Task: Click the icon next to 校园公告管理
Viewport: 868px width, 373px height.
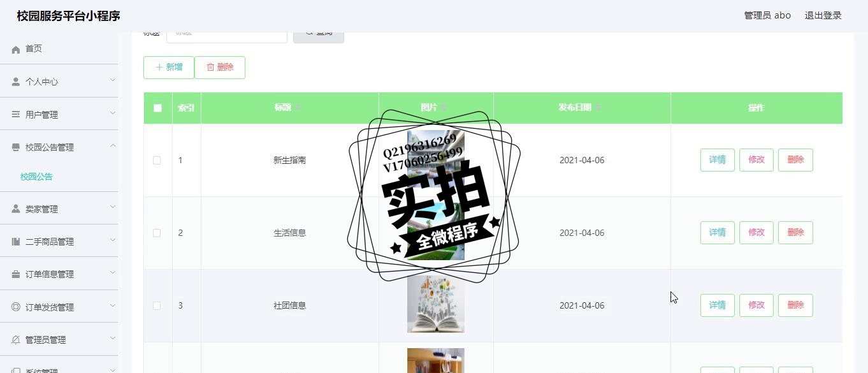Action: click(16, 147)
